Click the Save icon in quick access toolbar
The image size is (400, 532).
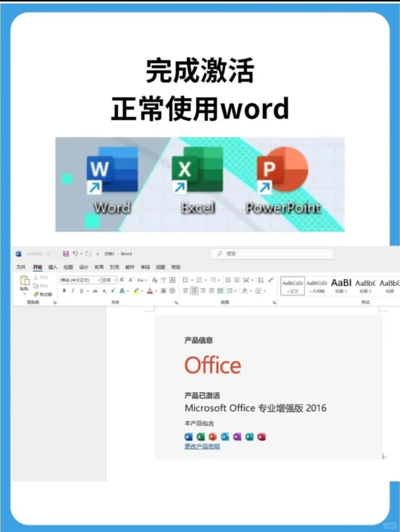[x=66, y=254]
